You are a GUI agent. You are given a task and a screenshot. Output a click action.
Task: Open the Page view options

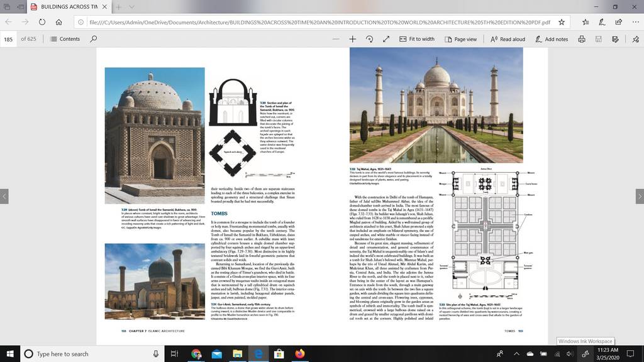click(460, 39)
